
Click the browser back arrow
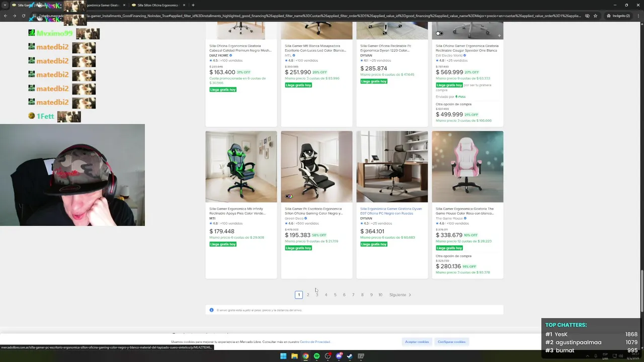pyautogui.click(x=6, y=16)
